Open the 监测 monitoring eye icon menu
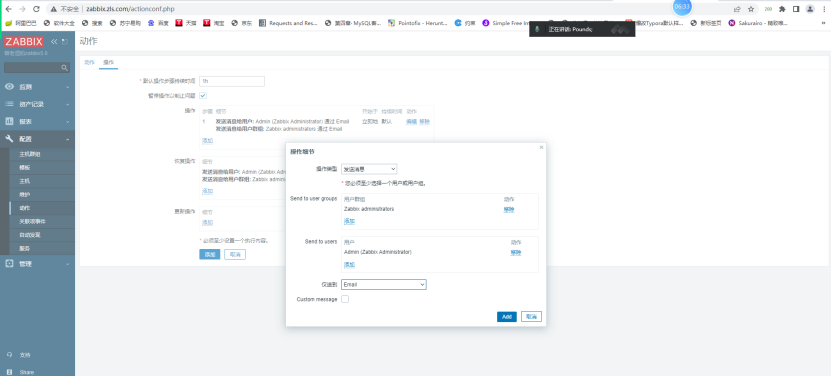 click(x=9, y=86)
